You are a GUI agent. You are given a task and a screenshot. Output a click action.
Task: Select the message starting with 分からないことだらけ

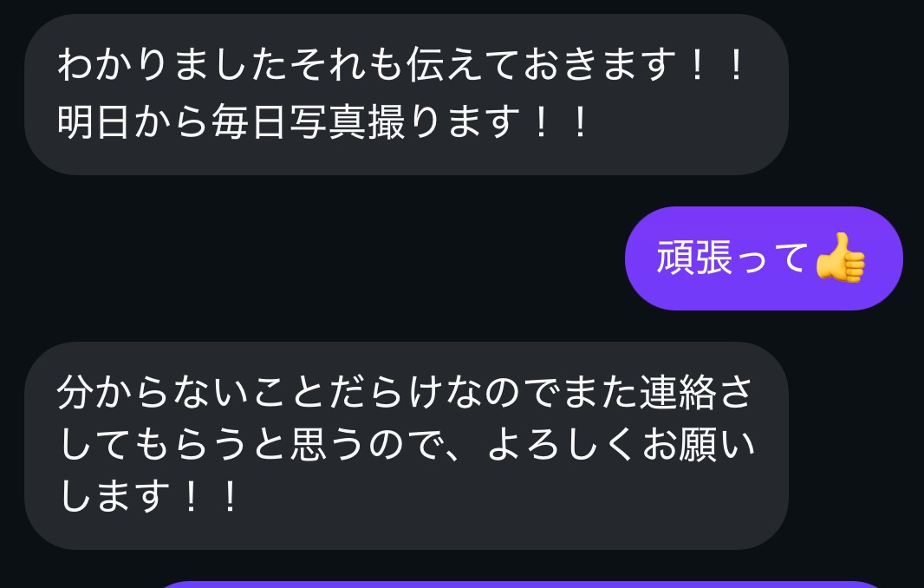point(406,446)
